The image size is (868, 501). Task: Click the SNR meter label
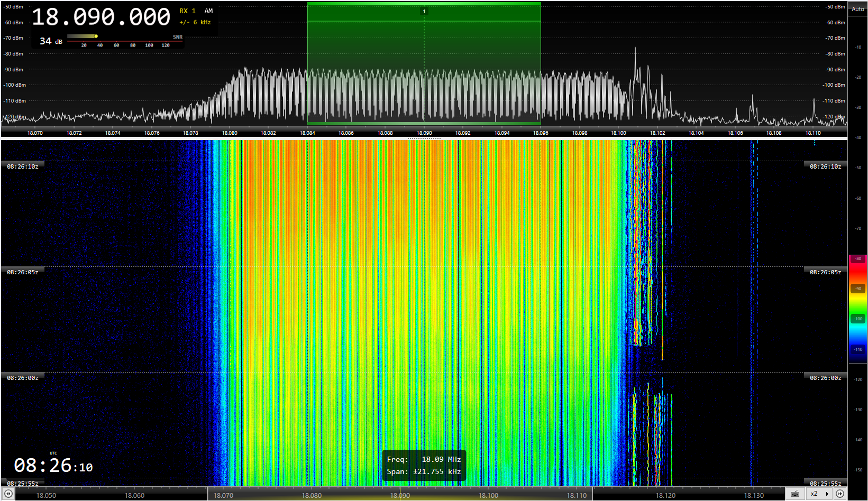[177, 37]
